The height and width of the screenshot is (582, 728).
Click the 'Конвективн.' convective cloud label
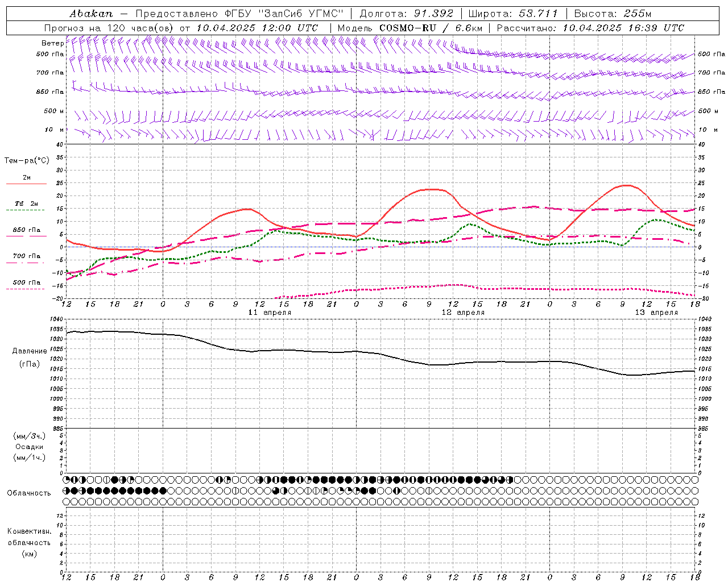click(29, 531)
